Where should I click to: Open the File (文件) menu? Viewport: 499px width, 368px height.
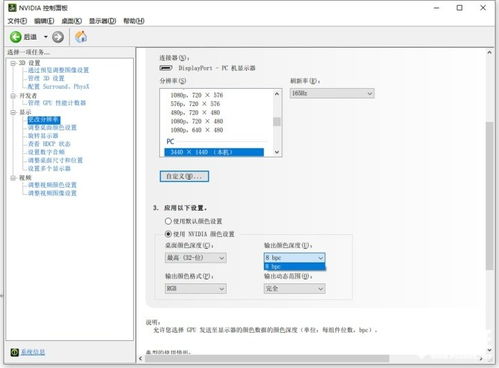coord(17,21)
